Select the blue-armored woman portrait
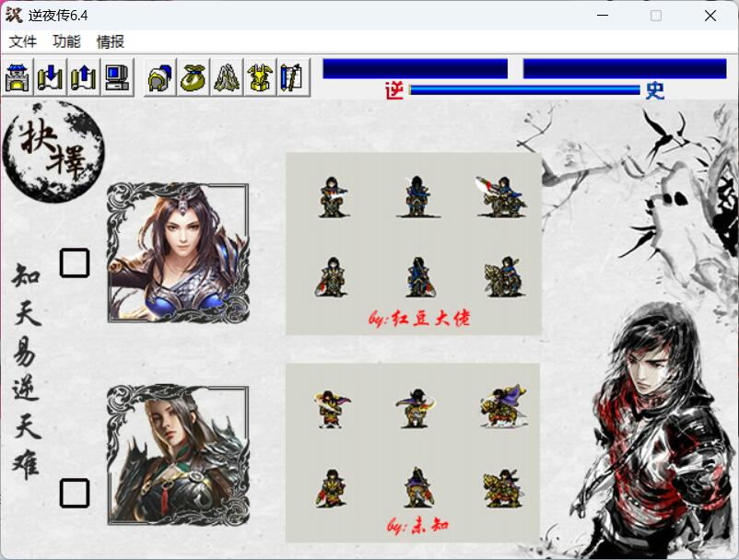Screen dimensions: 739x560 [x=178, y=253]
